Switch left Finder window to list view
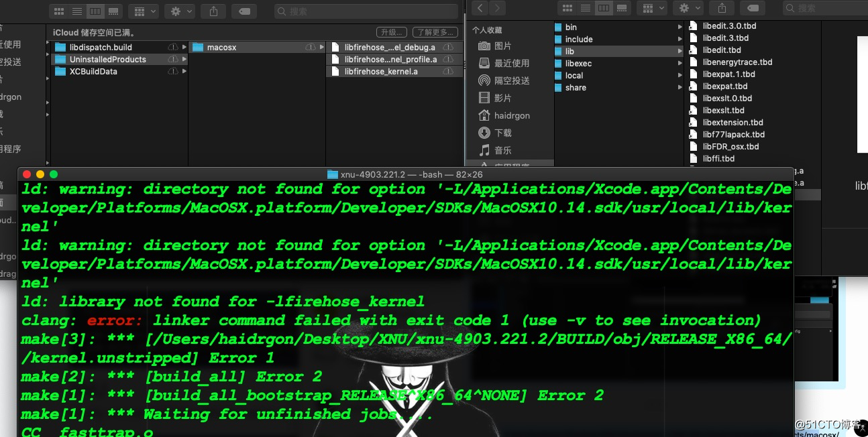 [77, 11]
